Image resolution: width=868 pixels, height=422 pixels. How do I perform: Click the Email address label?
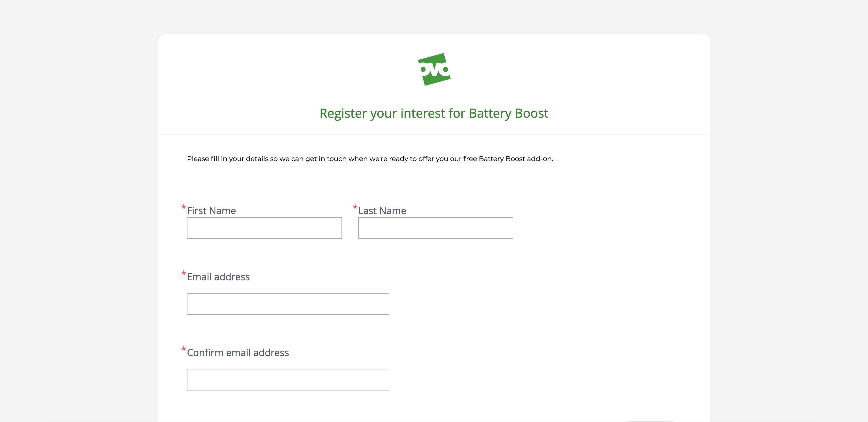[x=218, y=277]
